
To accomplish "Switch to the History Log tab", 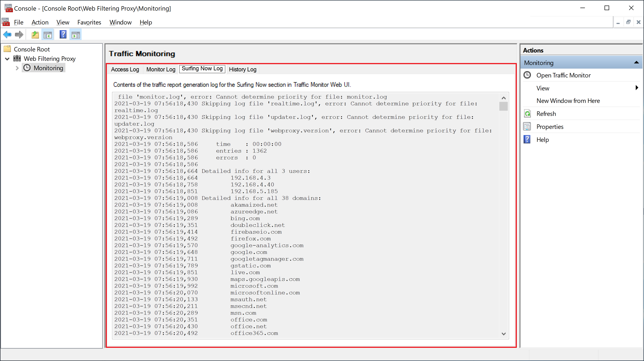I will [x=243, y=69].
